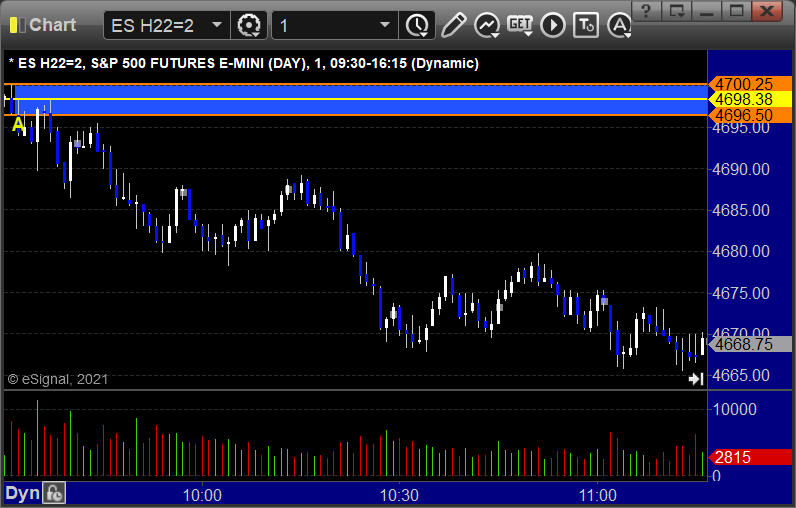Click the bar replay play icon

click(553, 25)
